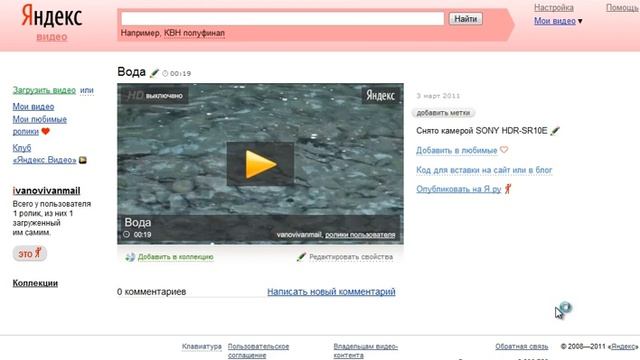Image resolution: width=640 pixels, height=360 pixels.
Task: Click the red heart next to Мои любимые ролики
Action: click(46, 131)
